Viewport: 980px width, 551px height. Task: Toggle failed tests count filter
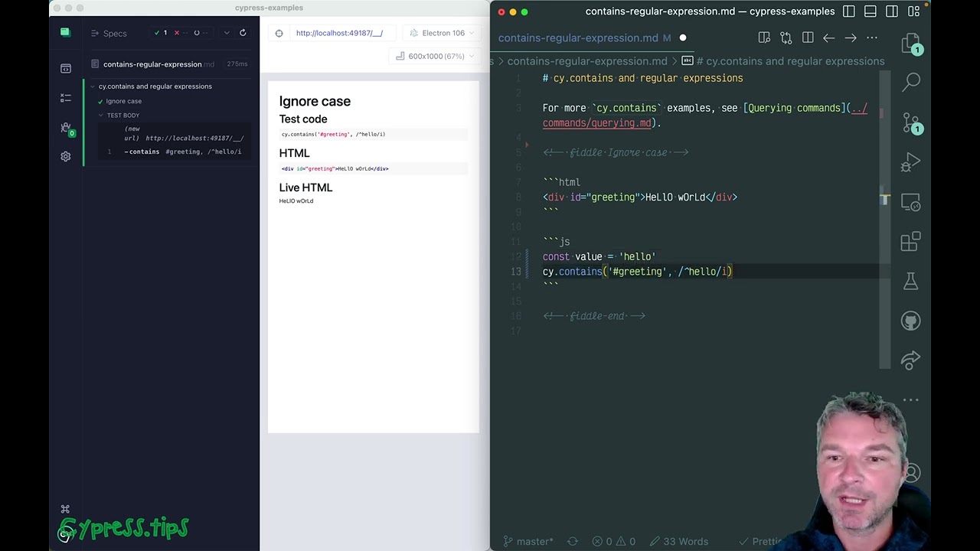181,33
